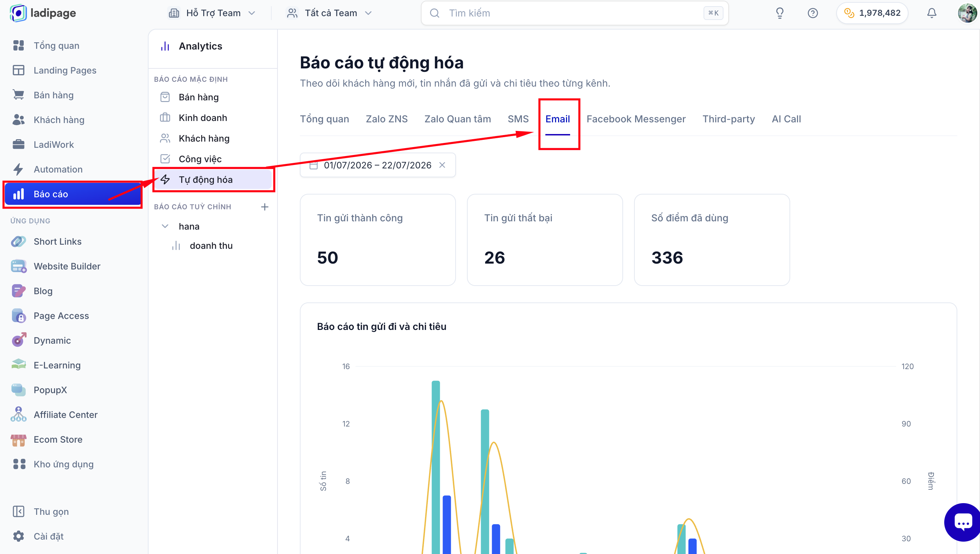Viewport: 980px width, 554px height.
Task: Click the lightbulb tips icon
Action: click(780, 13)
